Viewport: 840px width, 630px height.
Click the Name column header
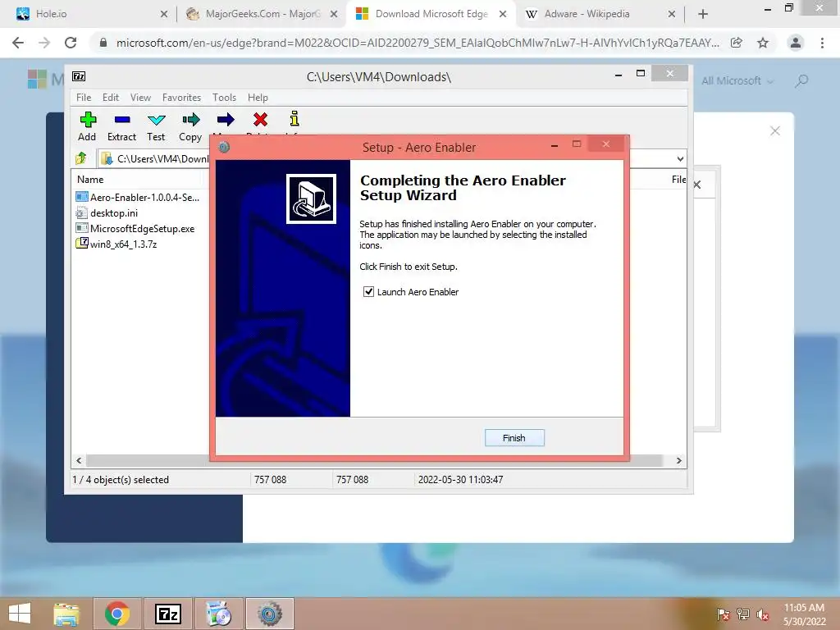click(x=90, y=180)
